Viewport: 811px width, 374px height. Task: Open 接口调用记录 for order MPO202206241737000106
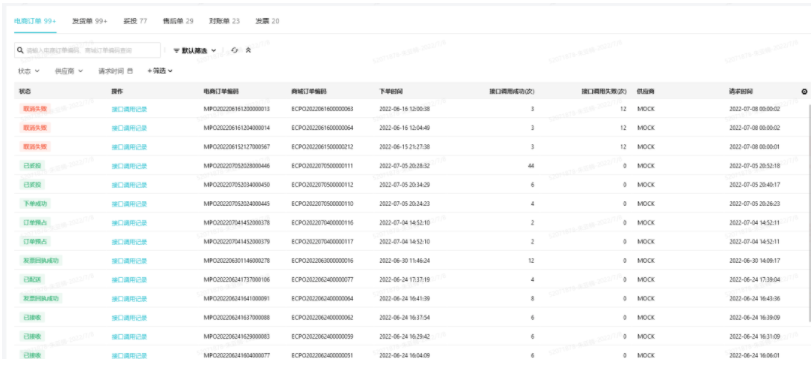(129, 280)
